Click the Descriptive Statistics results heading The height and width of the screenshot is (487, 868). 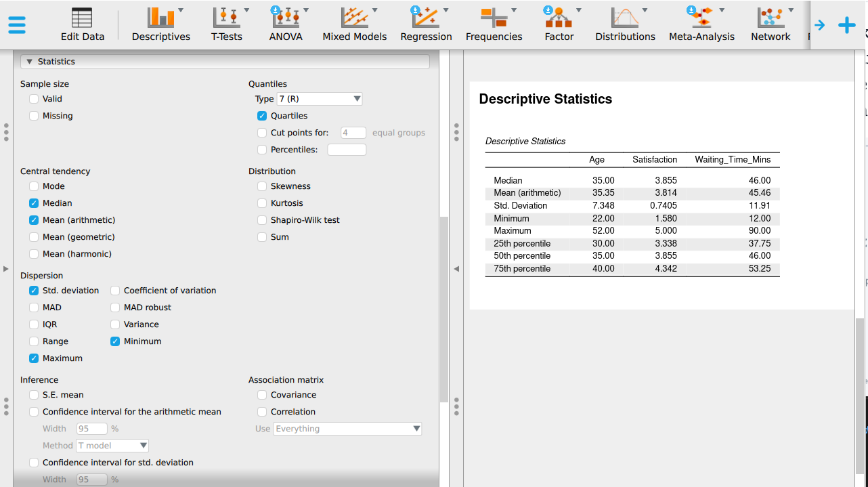click(x=546, y=99)
